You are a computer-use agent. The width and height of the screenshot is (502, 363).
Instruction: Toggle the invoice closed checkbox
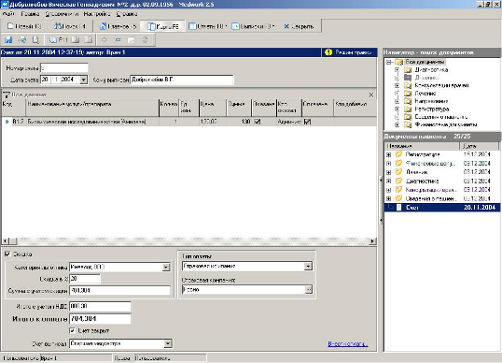tap(72, 330)
